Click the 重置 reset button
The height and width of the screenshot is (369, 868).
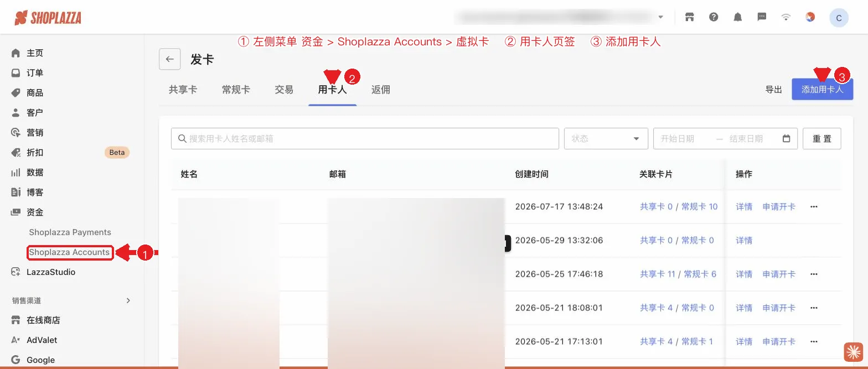tap(821, 139)
